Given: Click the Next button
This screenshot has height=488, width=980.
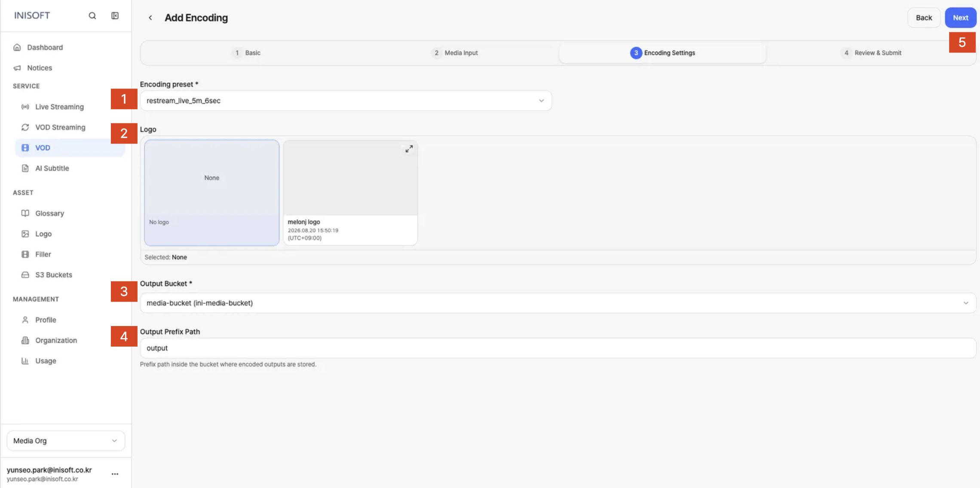Looking at the screenshot, I should coord(960,18).
